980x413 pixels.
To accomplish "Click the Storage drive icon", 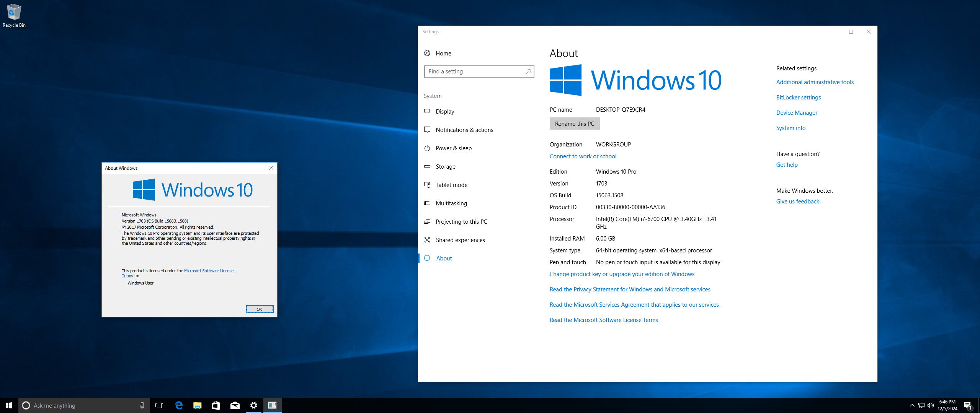I will pos(427,166).
